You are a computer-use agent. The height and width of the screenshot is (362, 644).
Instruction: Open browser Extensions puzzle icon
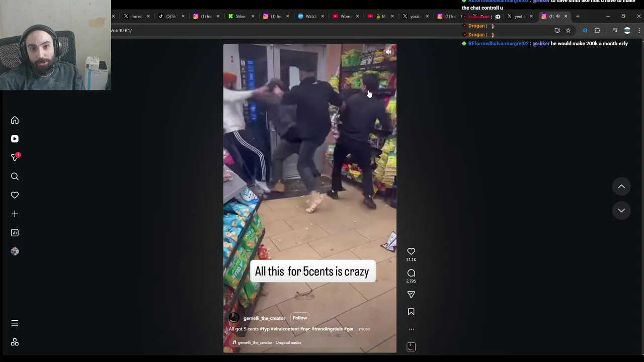click(597, 31)
